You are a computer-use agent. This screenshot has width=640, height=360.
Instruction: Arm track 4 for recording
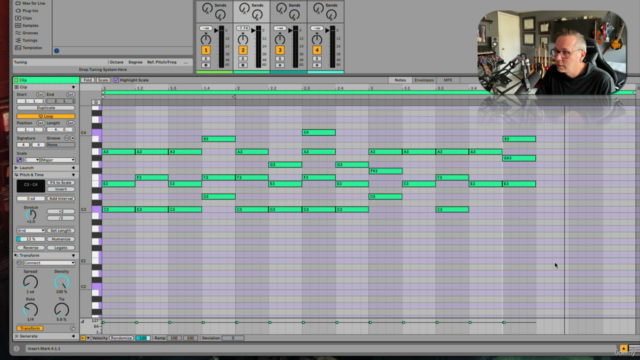tap(317, 65)
